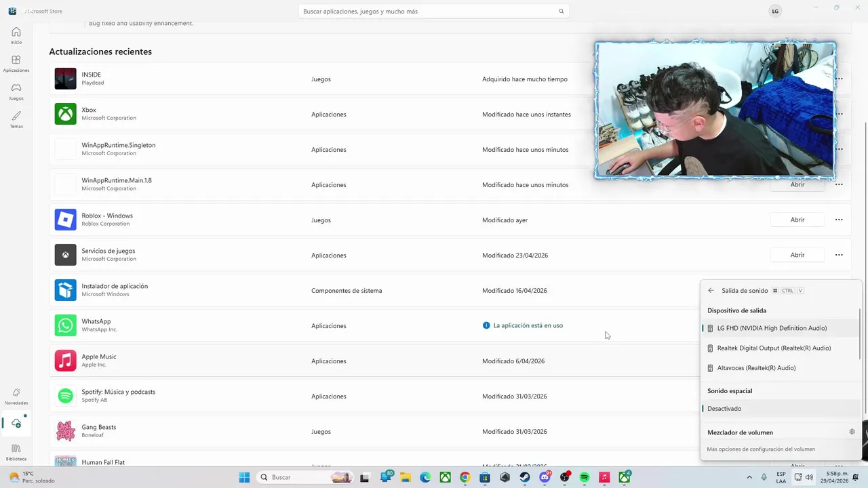Open Steam from the taskbar
The width and height of the screenshot is (868, 488).
click(x=525, y=477)
